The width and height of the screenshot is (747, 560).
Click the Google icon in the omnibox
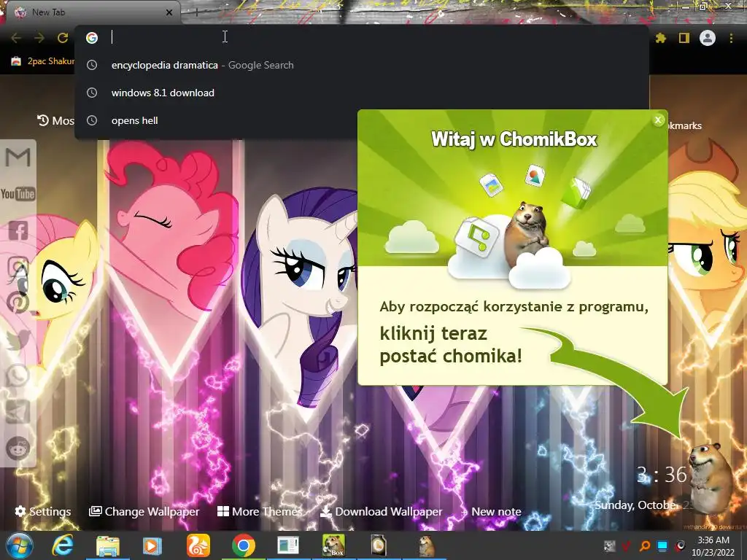click(92, 38)
